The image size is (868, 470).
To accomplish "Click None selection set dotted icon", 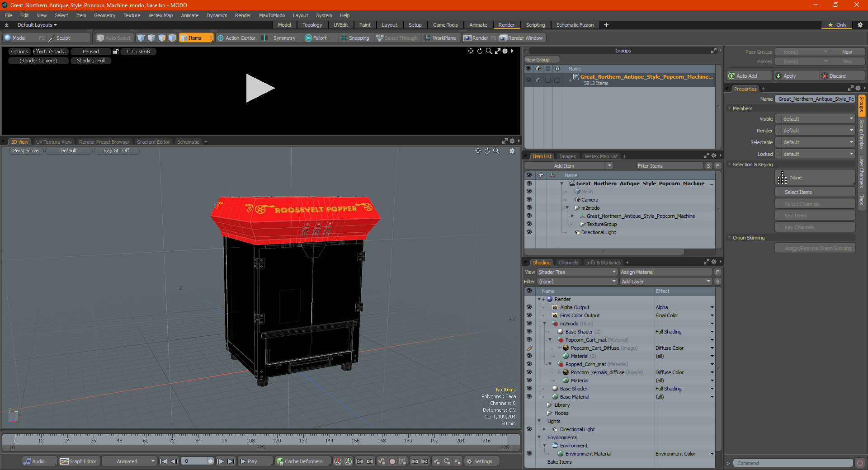I will click(783, 178).
